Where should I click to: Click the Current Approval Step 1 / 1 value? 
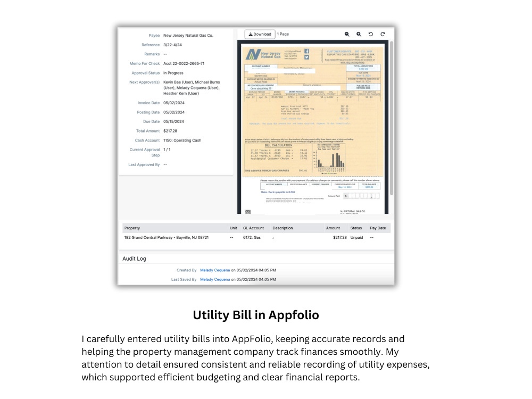coord(167,149)
